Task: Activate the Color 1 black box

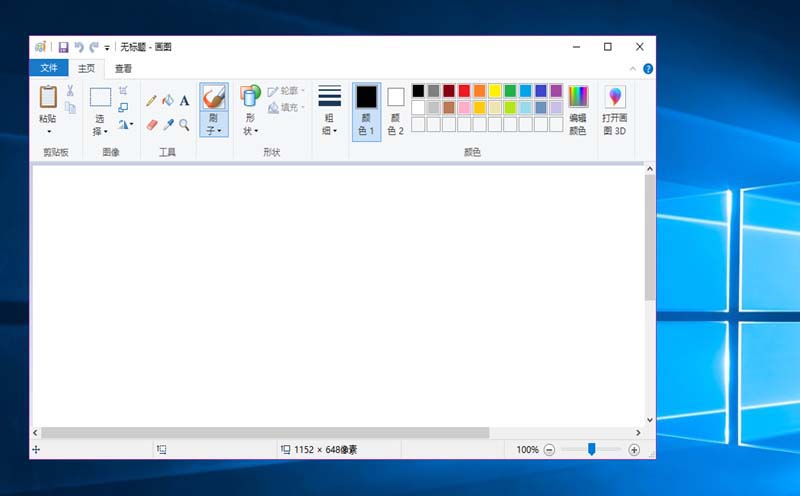Action: (366, 97)
